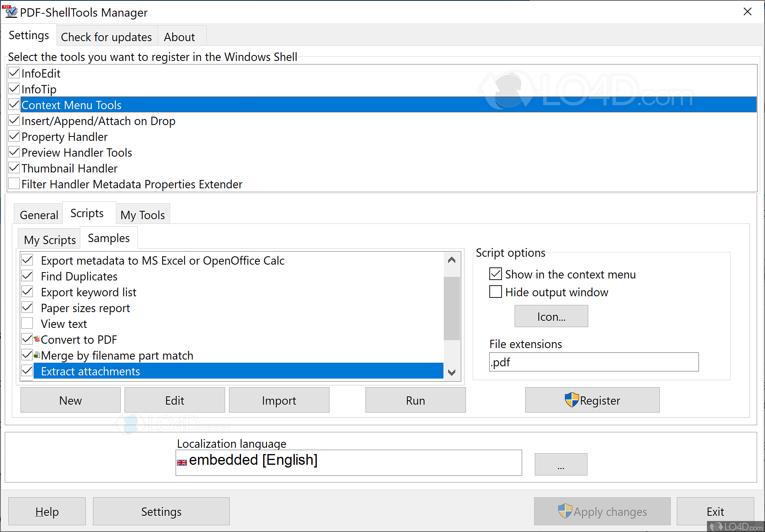Enable Filter Handler Metadata Properties Extender
765x532 pixels.
14,183
